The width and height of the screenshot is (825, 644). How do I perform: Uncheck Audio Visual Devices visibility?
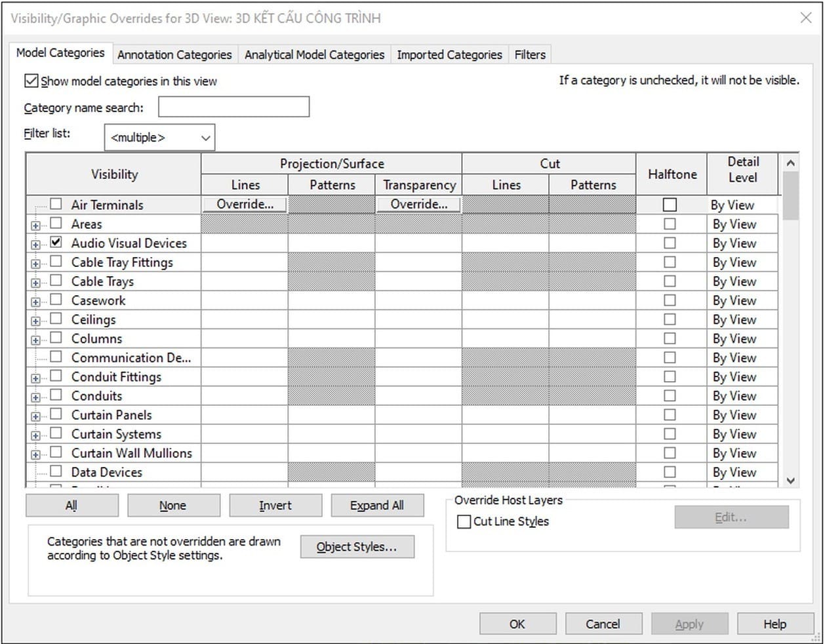click(x=56, y=242)
